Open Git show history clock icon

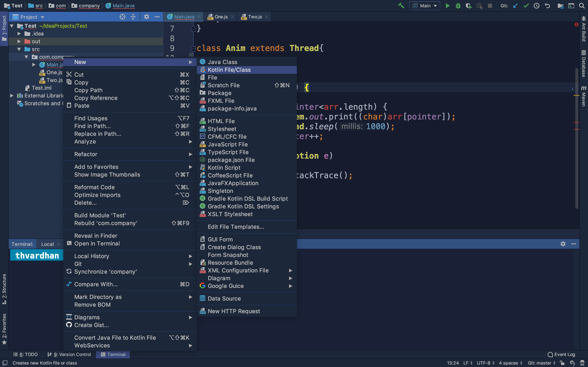coord(537,6)
